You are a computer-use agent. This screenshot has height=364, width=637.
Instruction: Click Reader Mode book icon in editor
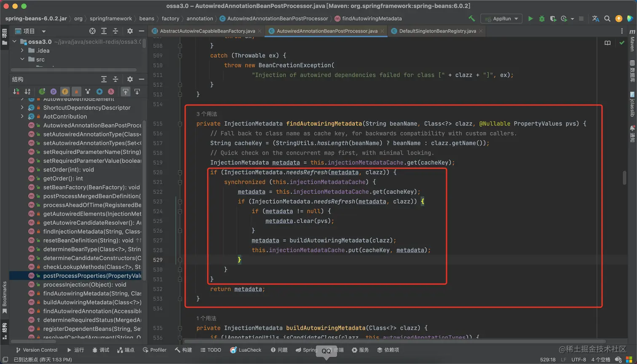click(x=608, y=43)
